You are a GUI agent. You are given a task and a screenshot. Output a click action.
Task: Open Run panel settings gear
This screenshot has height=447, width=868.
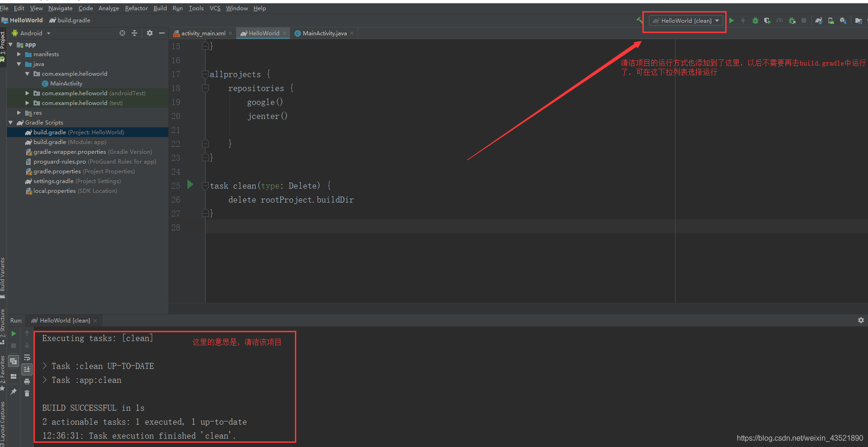tap(861, 320)
